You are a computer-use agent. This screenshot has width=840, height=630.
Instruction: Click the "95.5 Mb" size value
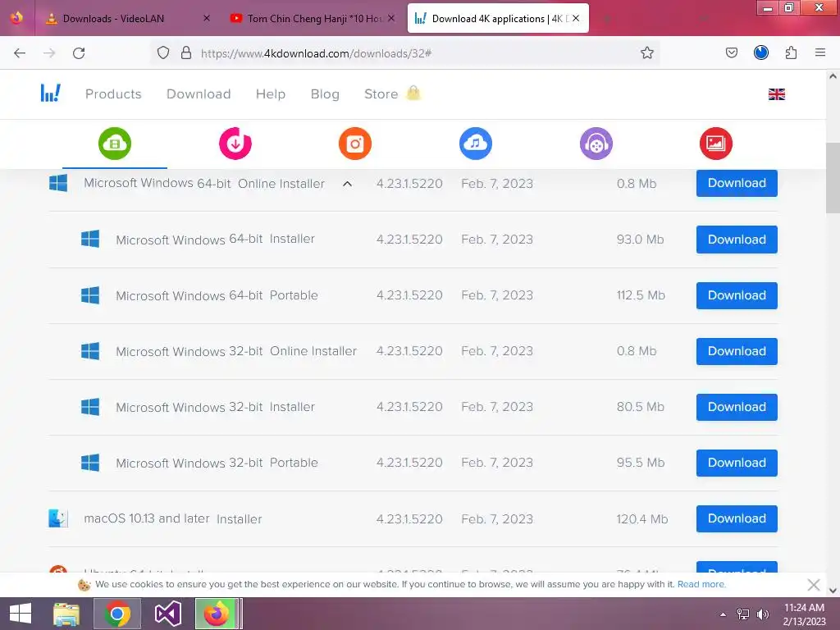640,463
